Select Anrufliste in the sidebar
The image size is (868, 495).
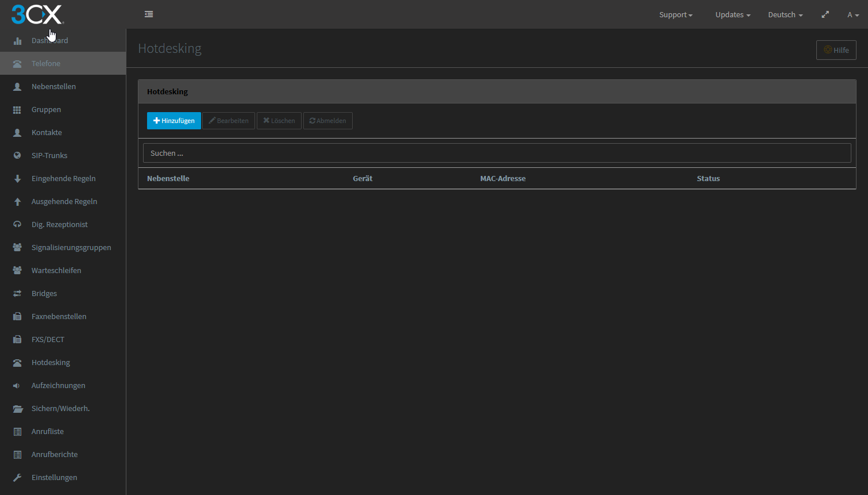tap(48, 431)
